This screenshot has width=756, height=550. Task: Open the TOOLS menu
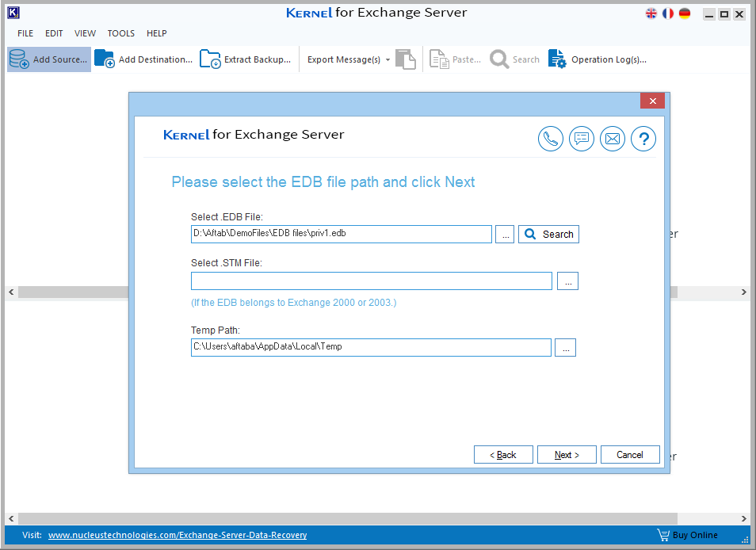[121, 33]
